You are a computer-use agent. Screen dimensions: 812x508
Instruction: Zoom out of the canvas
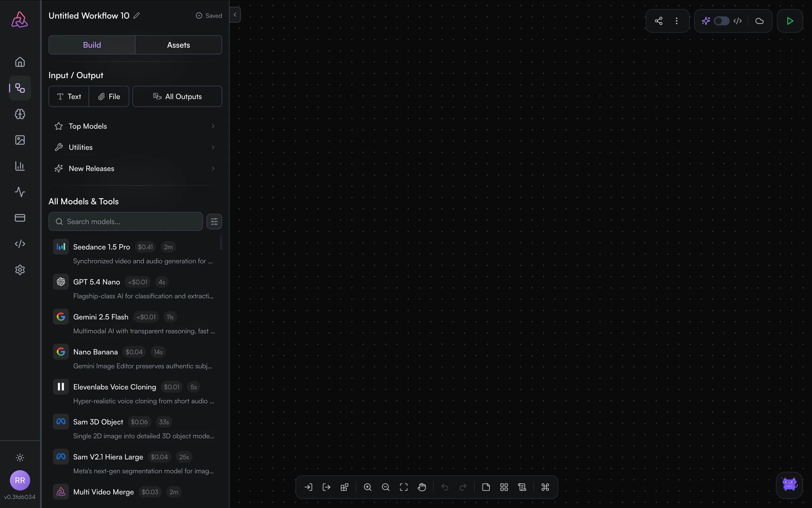click(x=386, y=487)
